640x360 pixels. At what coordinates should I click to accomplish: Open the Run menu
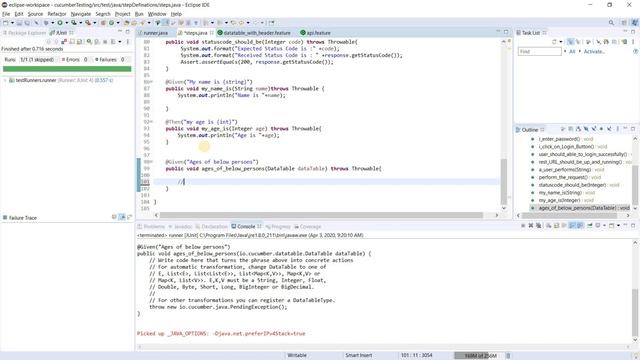pos(139,14)
